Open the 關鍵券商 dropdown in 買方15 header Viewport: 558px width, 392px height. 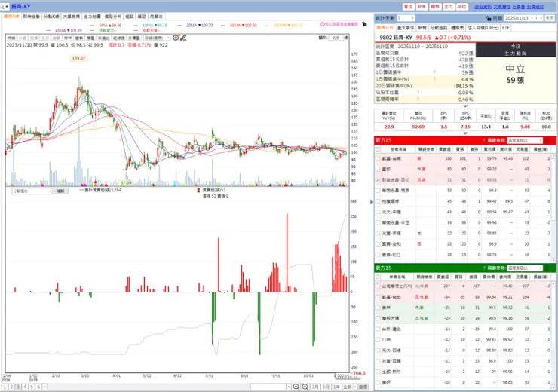(525, 140)
